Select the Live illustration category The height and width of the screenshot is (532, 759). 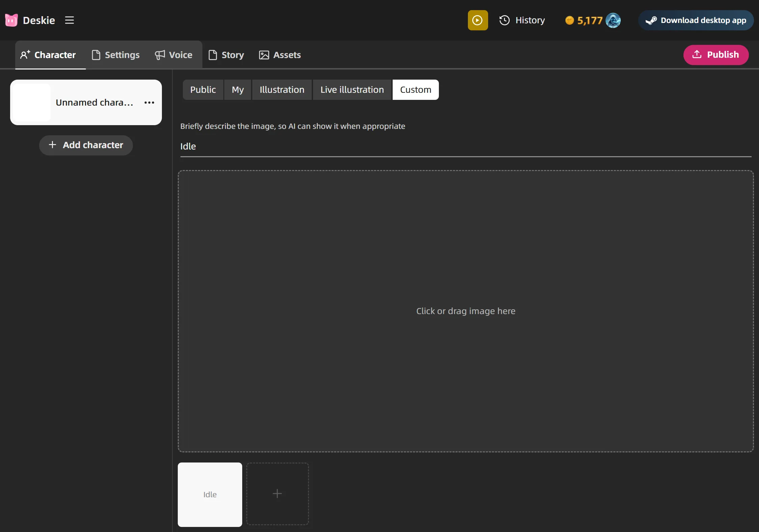click(x=352, y=90)
